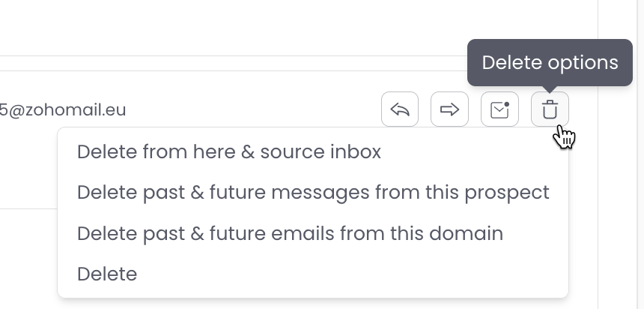Hit the curved-arrow reply button
The image size is (644, 309).
(x=400, y=110)
